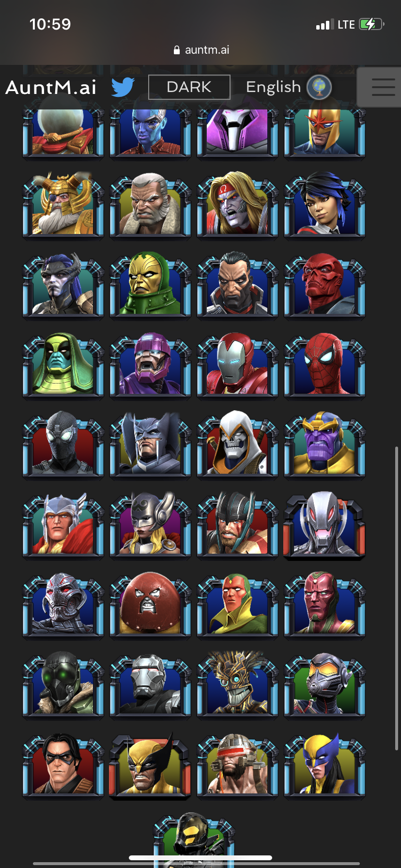Open the Twitter bird icon link
401x868 pixels.
123,87
